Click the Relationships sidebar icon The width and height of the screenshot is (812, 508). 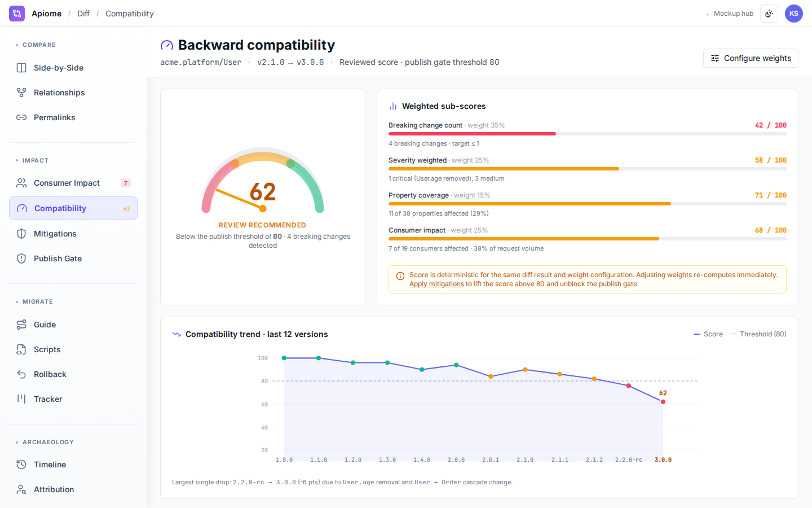21,93
